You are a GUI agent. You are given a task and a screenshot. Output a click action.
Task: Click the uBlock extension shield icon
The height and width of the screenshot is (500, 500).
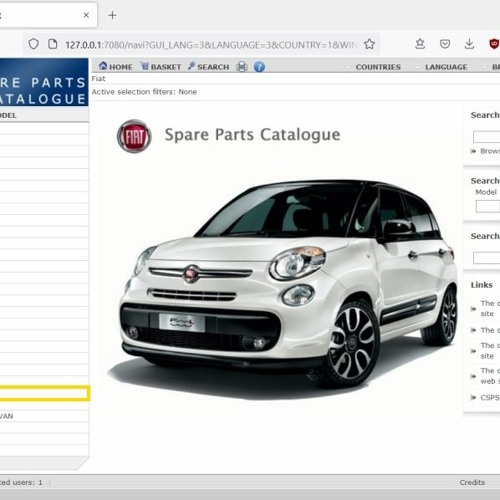pyautogui.click(x=494, y=44)
